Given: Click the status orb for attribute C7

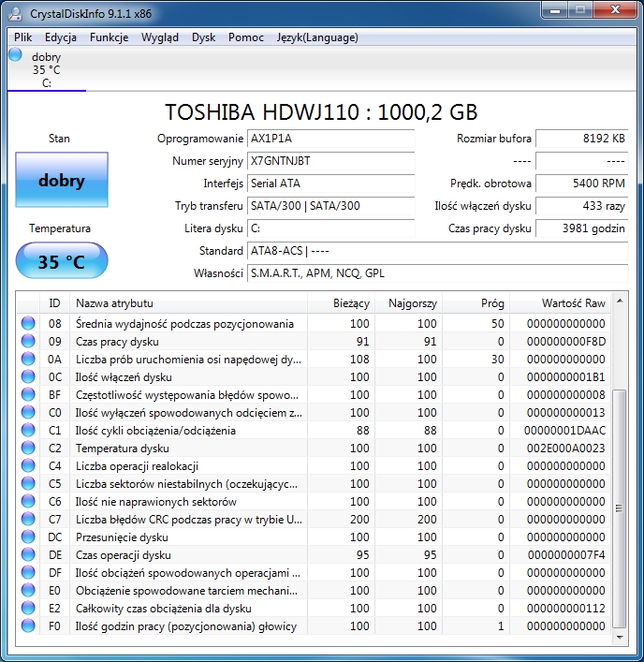Looking at the screenshot, I should tap(28, 520).
